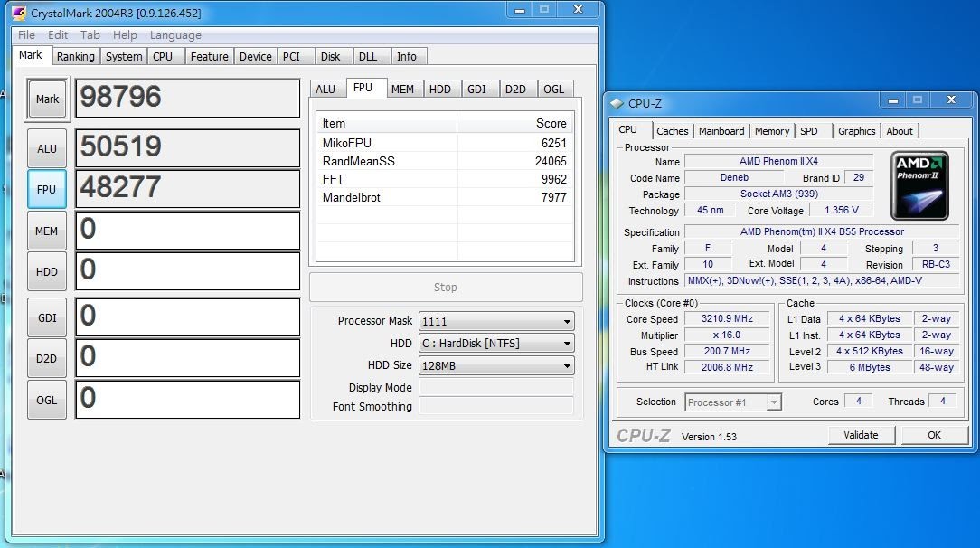This screenshot has width=980, height=548.
Task: Run the OGL benchmark button
Action: pos(47,400)
